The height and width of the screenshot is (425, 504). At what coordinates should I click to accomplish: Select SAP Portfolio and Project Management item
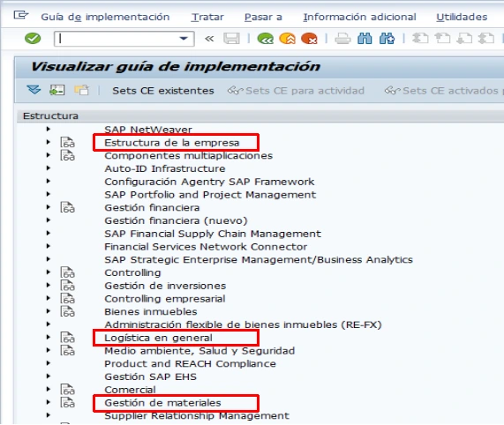[210, 195]
